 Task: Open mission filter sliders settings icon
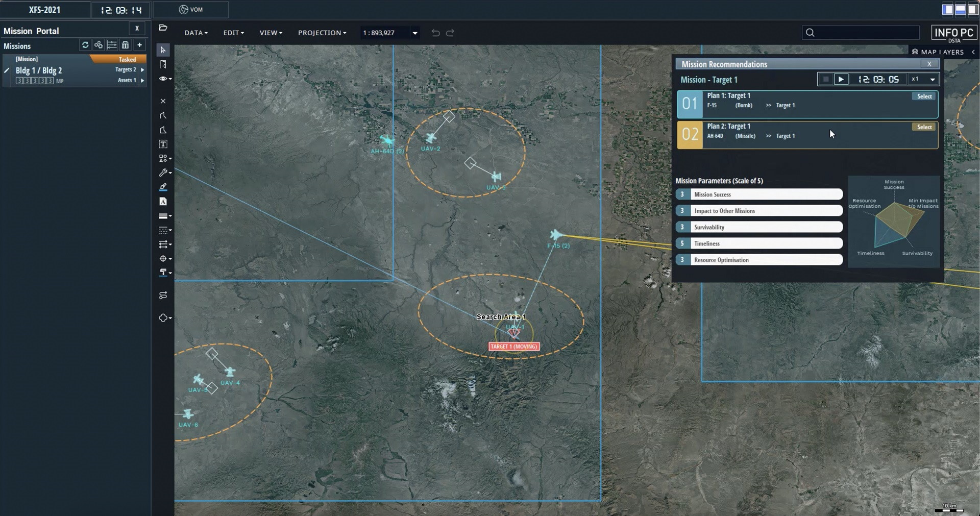tap(112, 45)
